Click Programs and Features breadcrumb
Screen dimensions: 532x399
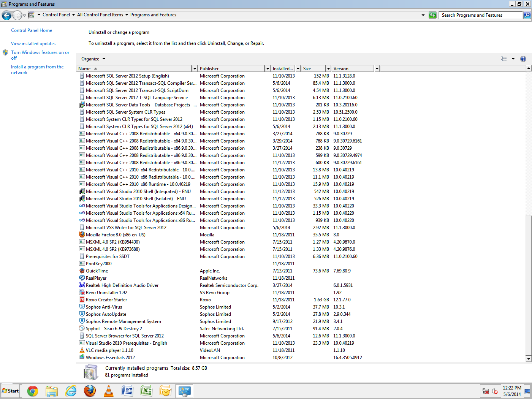point(153,15)
